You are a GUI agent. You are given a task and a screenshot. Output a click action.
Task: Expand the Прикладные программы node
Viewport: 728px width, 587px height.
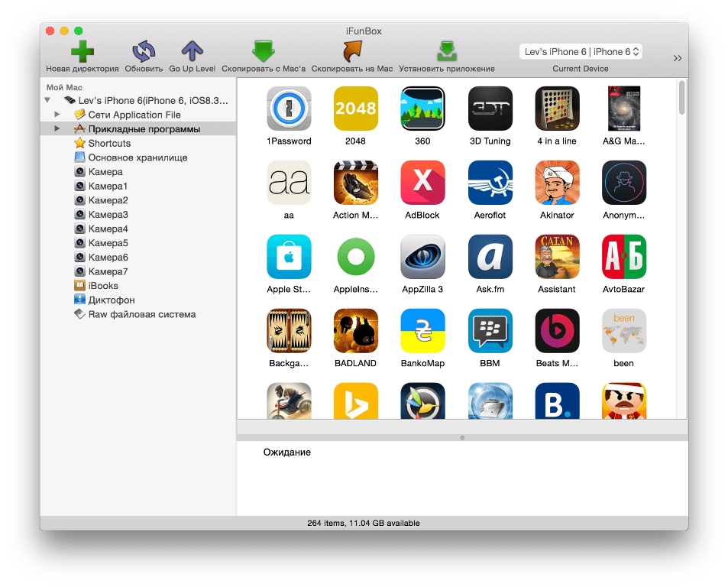click(x=57, y=128)
